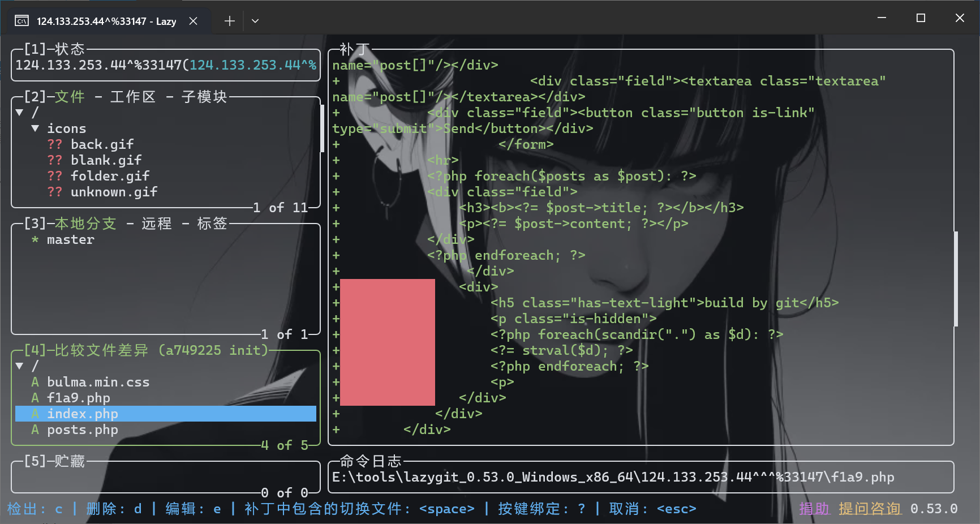The height and width of the screenshot is (524, 980).
Task: Open the tab profile dropdown arrow
Action: pos(255,21)
